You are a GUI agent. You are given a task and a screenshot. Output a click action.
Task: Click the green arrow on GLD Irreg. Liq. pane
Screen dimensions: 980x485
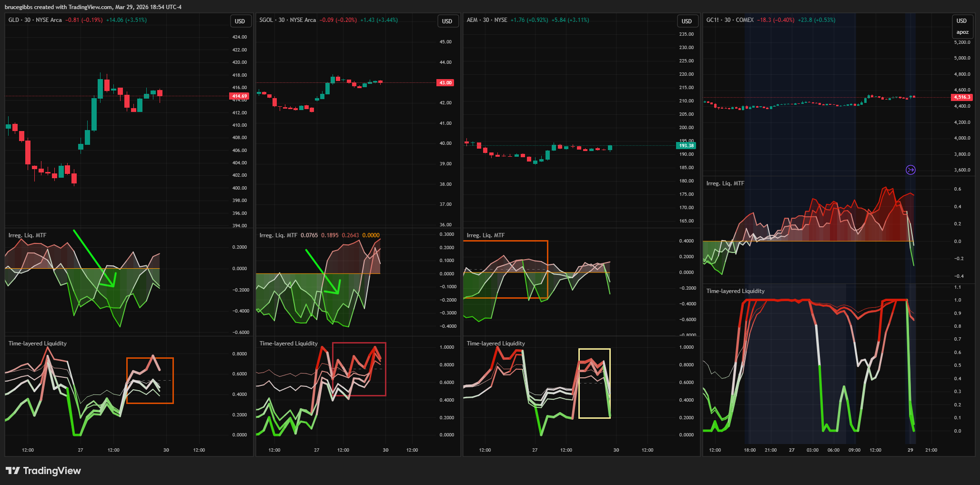pos(94,258)
